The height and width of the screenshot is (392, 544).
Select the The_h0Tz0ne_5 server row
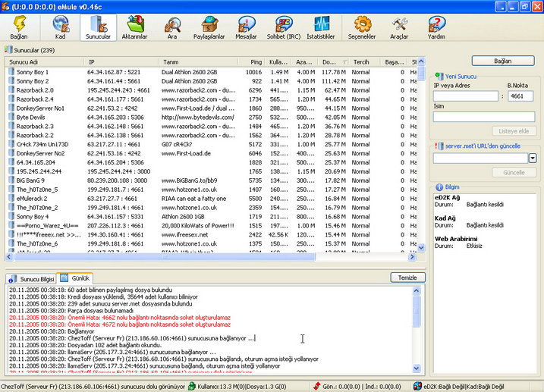pos(212,190)
